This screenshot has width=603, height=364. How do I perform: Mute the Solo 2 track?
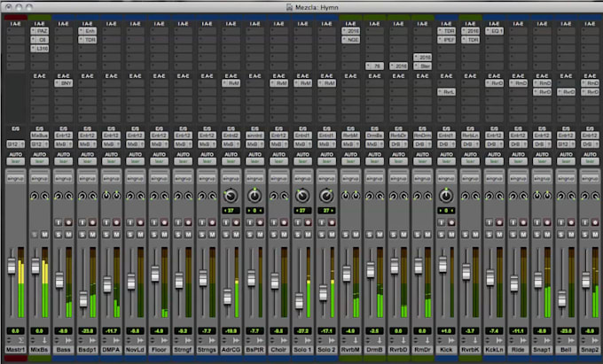(x=332, y=234)
